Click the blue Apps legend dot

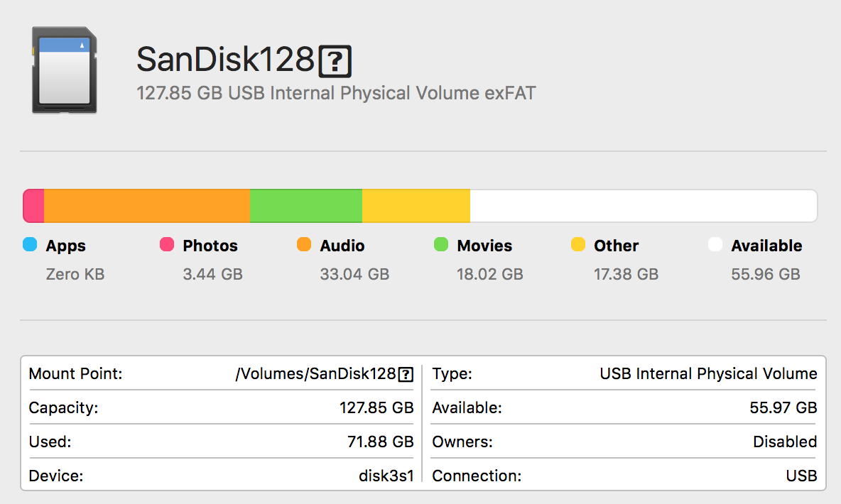click(x=30, y=244)
